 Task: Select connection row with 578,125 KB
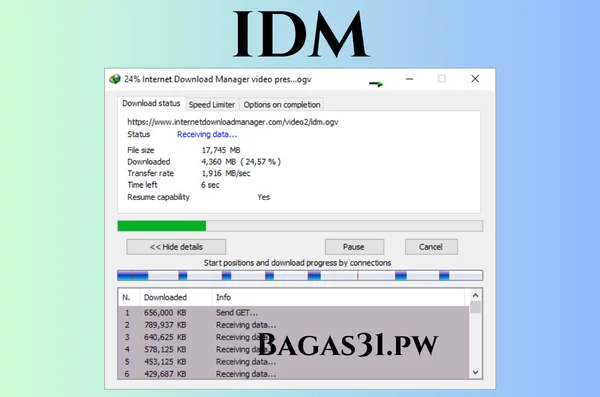pos(293,350)
